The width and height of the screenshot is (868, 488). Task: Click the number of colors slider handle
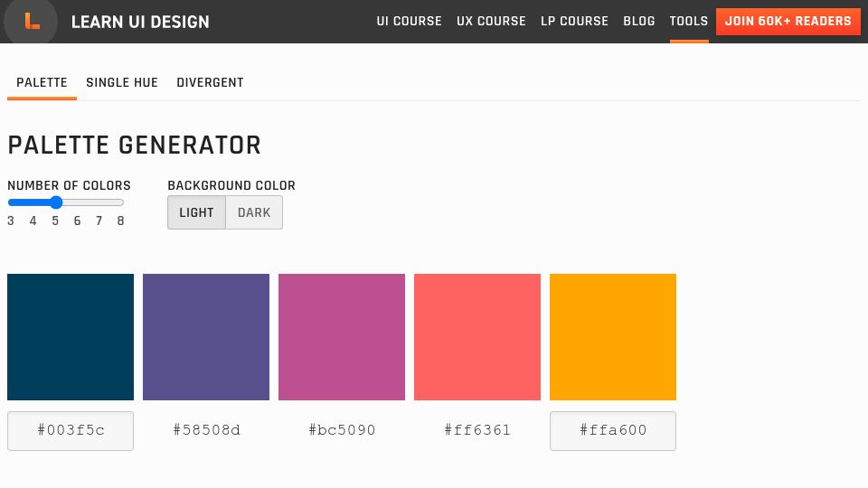tap(56, 202)
